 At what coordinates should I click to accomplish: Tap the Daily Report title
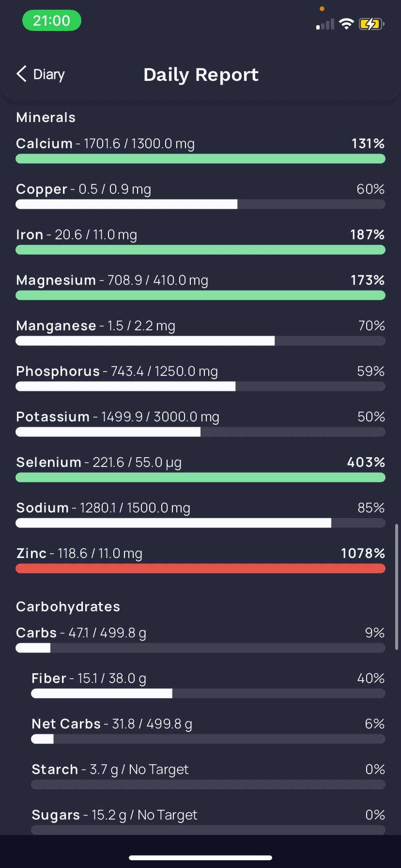coord(201,75)
